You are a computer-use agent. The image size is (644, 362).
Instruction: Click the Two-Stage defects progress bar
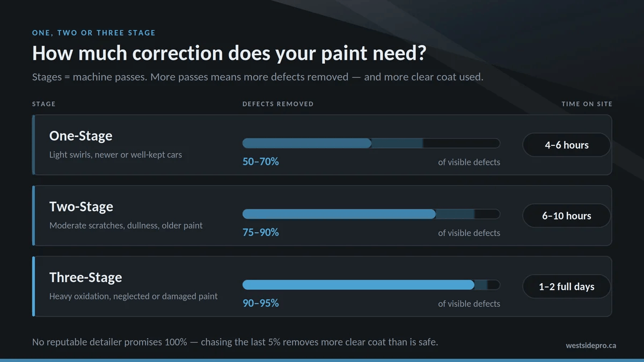[371, 214]
